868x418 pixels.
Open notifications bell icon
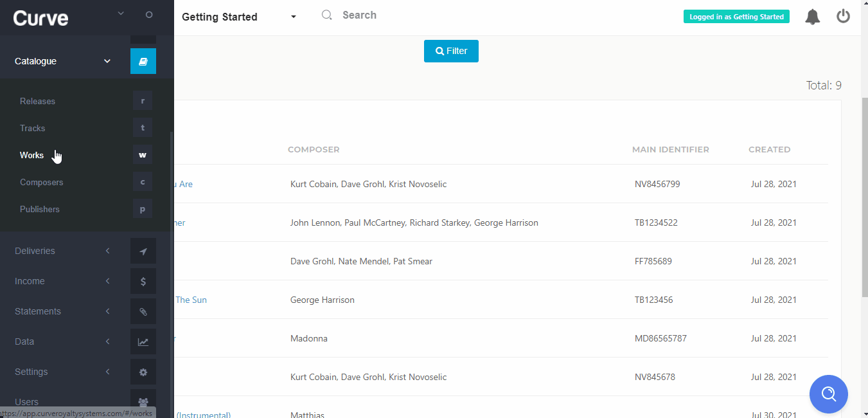[x=813, y=17]
